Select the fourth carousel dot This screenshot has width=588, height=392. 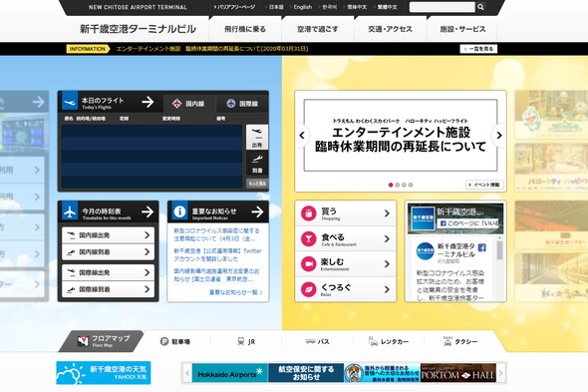coord(411,185)
